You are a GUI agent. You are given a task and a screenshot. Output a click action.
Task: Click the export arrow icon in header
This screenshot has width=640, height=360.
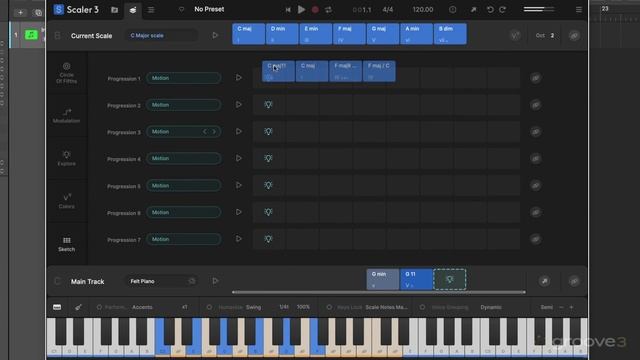pos(473,9)
